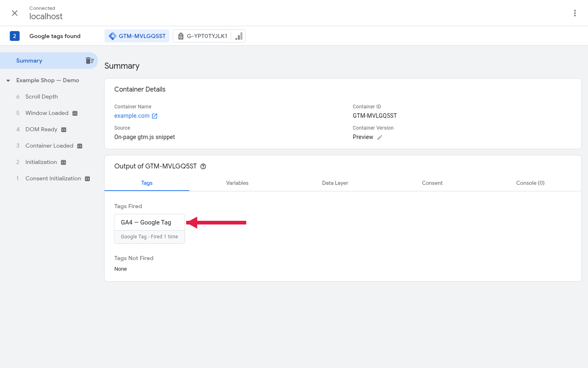Click the clear events trash icon
Screen dimensions: 588x368
[x=90, y=61]
